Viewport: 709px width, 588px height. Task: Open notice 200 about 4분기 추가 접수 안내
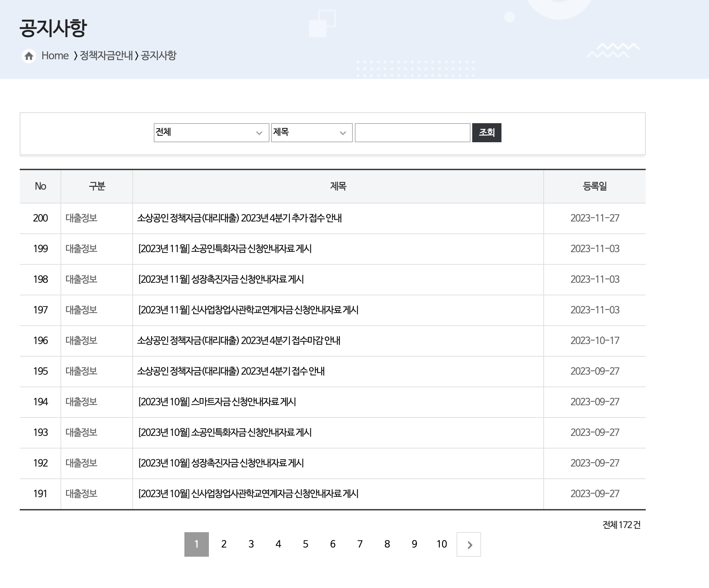[x=239, y=218]
